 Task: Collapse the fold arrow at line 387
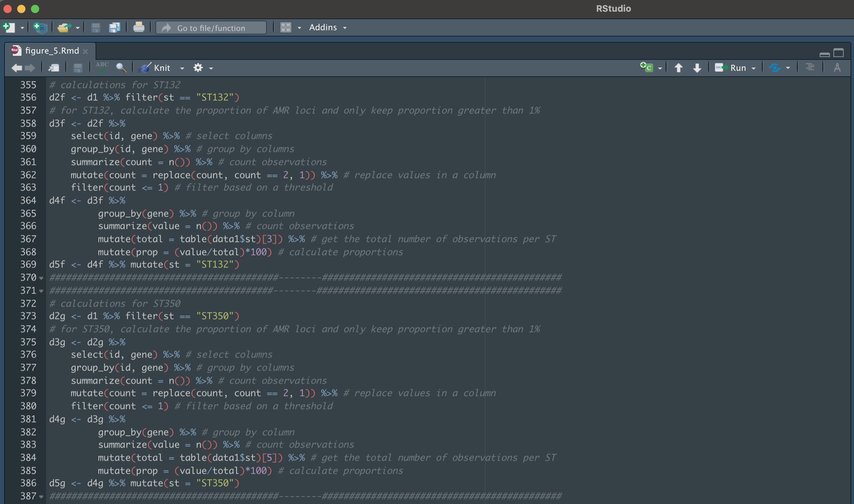pos(41,496)
